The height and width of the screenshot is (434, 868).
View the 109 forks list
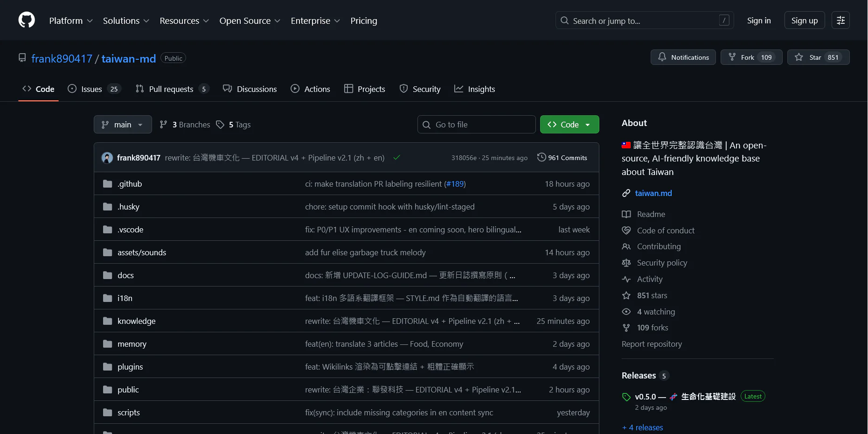(653, 328)
